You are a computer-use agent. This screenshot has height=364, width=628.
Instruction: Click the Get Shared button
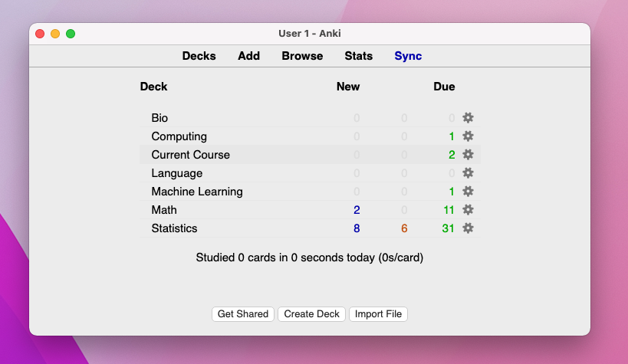click(x=243, y=314)
